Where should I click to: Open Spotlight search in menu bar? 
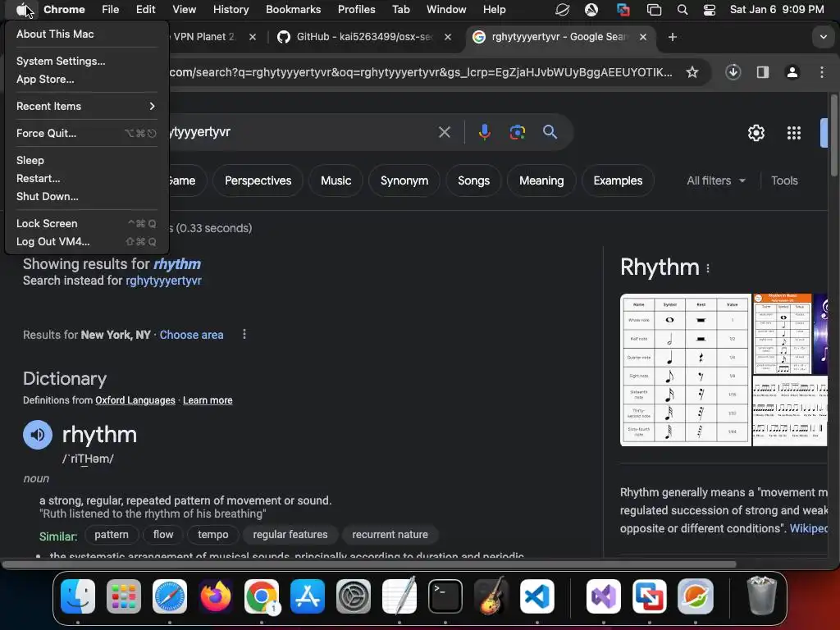[682, 10]
